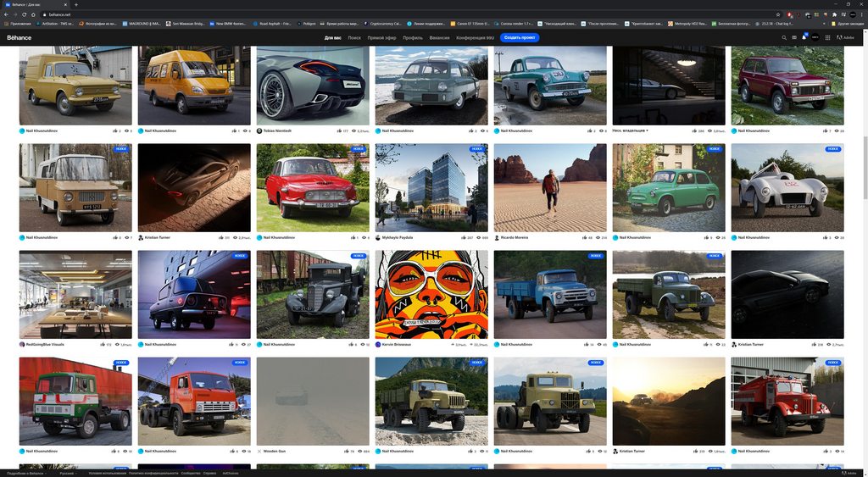Open the white race car number 62 project
868x477 pixels.
coord(787,187)
